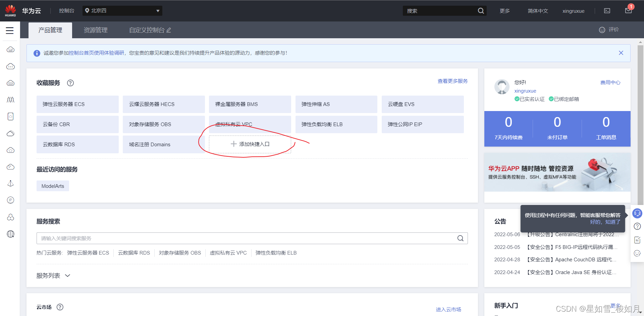644x316 pixels.
Task: Open the xingruxue account menu in top bar
Action: click(574, 11)
